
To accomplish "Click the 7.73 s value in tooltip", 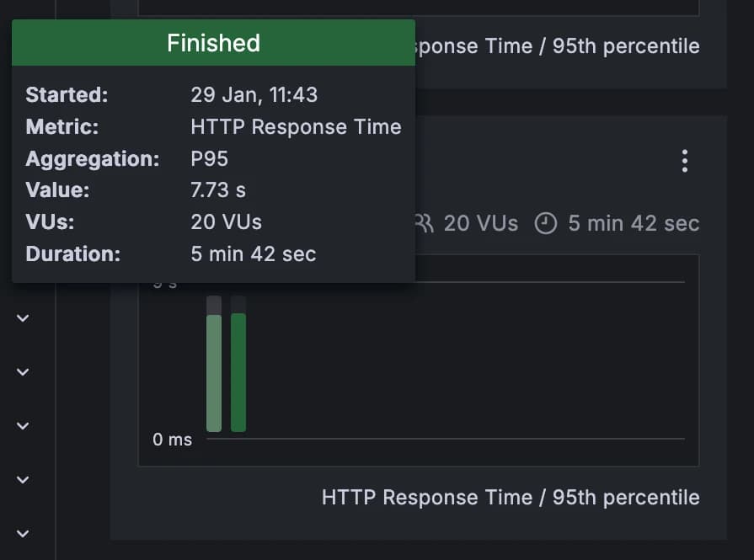I will point(218,190).
